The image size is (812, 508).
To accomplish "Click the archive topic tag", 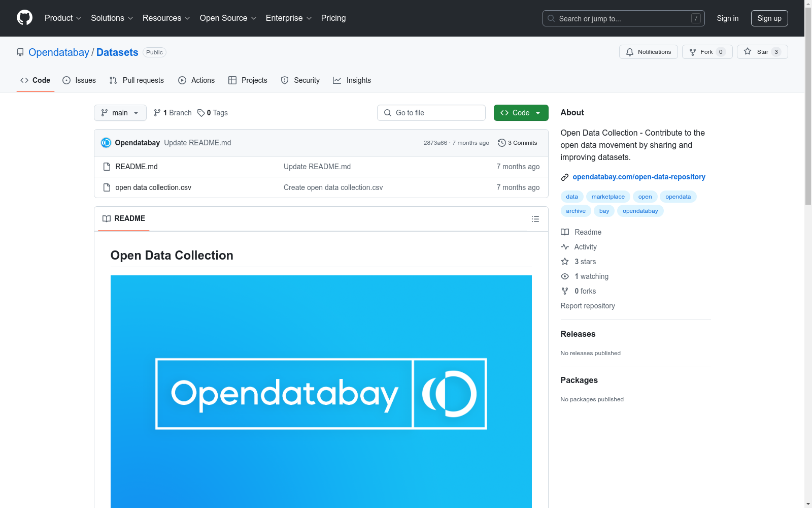I will point(576,211).
